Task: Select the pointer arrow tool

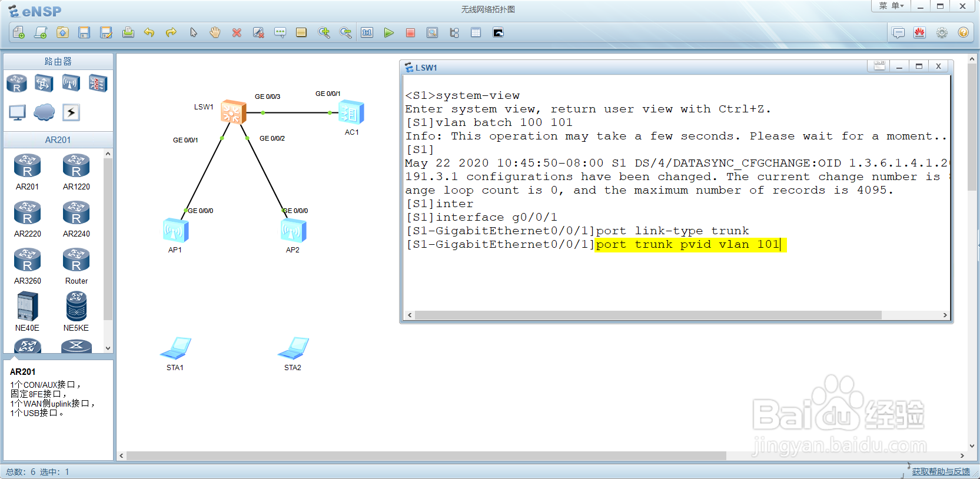Action: pos(193,32)
